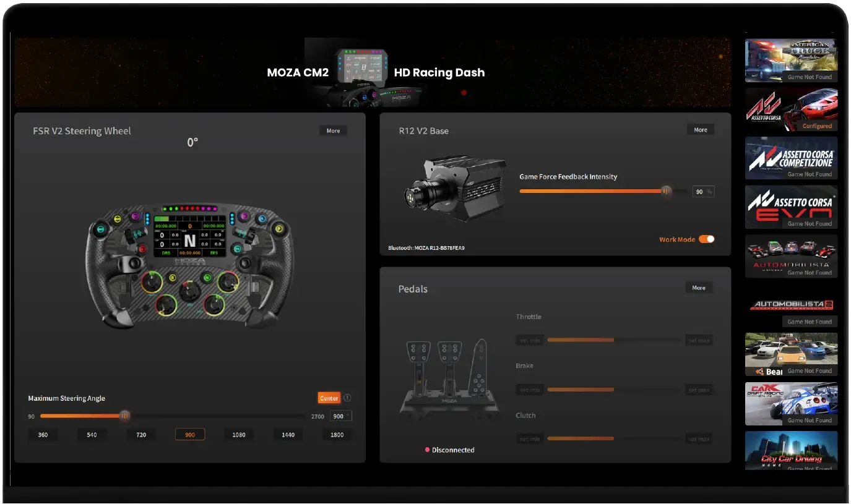Click the Bluetooth: MOZA R12-BB78FEA9 text
This screenshot has width=851, height=504.
[426, 248]
